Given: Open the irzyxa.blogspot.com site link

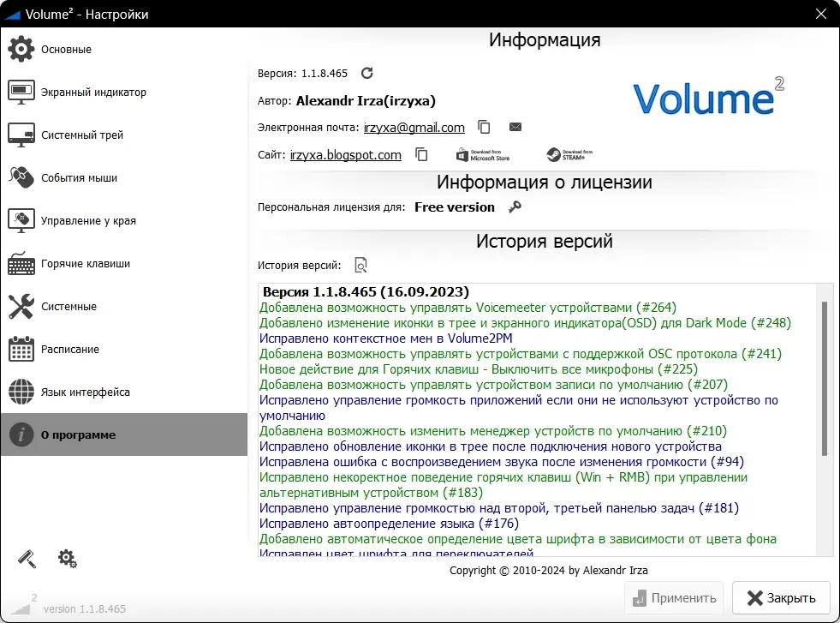Looking at the screenshot, I should [346, 155].
